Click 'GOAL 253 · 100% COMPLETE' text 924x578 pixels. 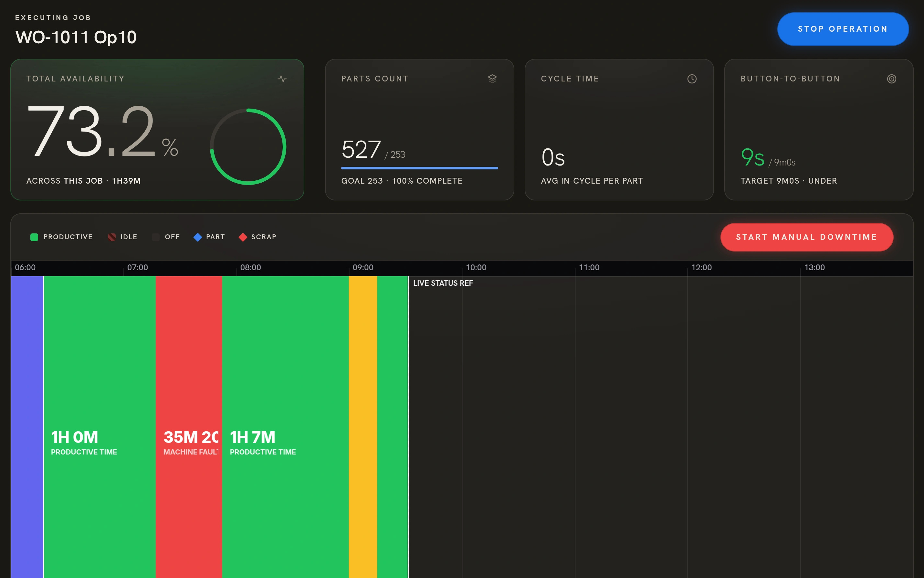402,181
